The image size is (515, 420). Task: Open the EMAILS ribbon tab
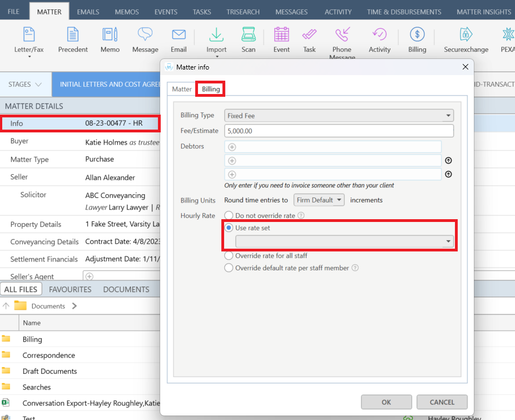point(88,12)
